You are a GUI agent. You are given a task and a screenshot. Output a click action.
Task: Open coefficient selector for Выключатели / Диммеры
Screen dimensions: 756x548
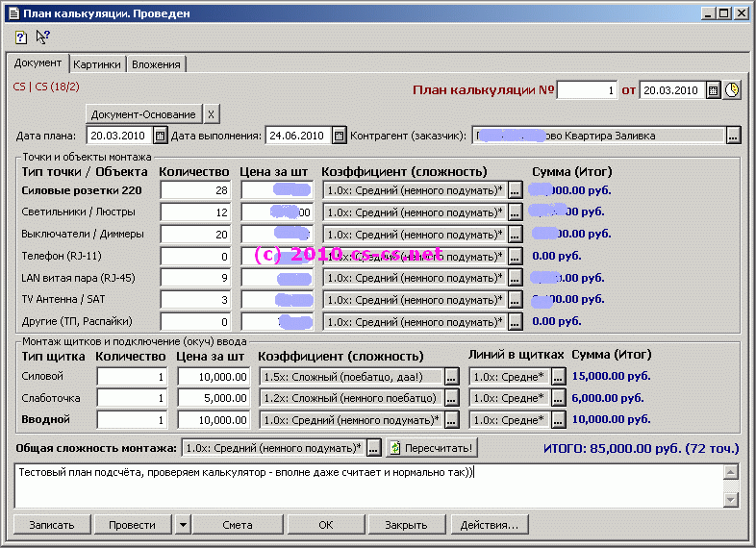(515, 235)
